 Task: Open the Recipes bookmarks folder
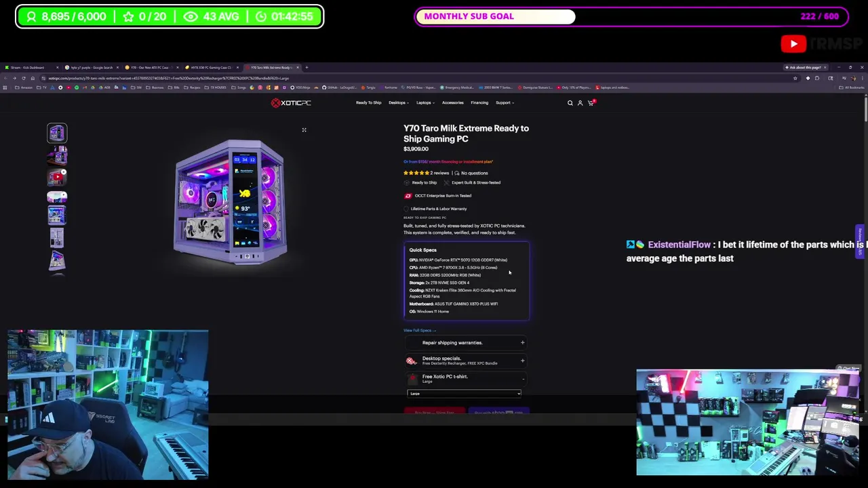tap(193, 87)
